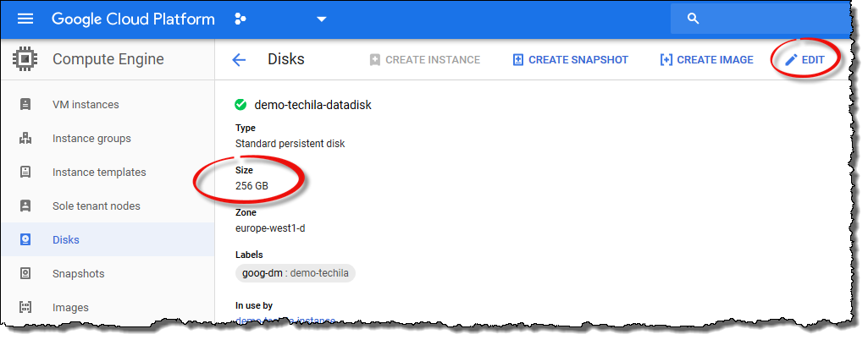
Task: Open Sole tenant nodes page
Action: (96, 206)
